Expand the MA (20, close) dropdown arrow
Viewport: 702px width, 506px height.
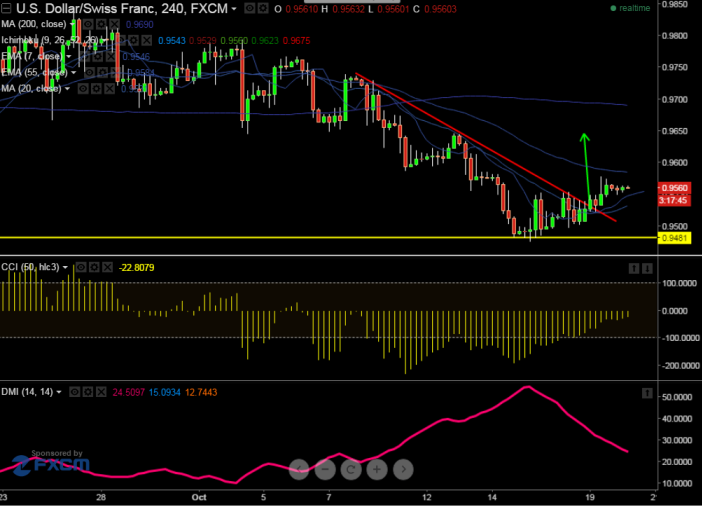[67, 89]
